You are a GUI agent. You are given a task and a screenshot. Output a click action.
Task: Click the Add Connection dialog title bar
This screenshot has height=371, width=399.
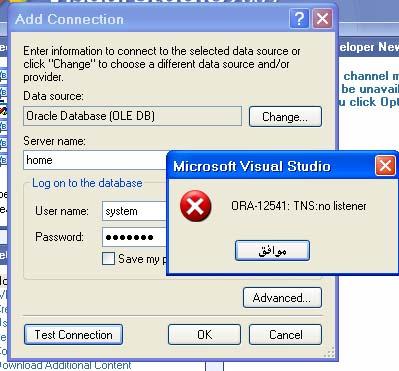148,19
